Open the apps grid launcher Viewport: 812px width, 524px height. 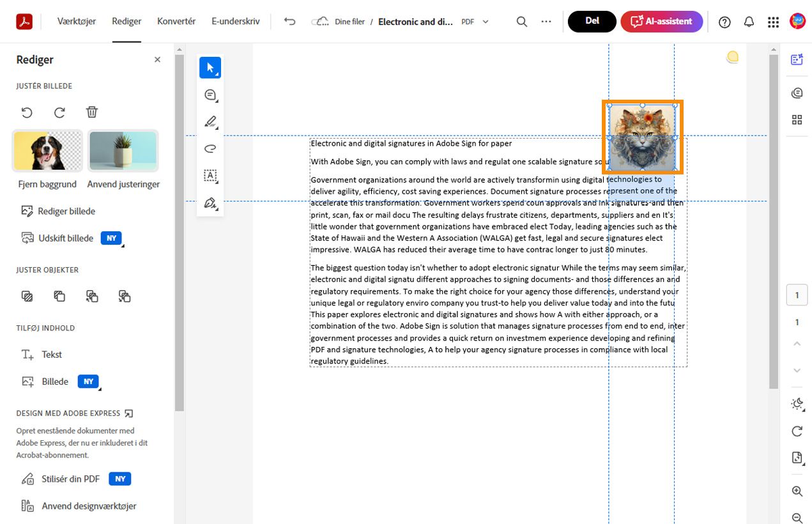[773, 22]
